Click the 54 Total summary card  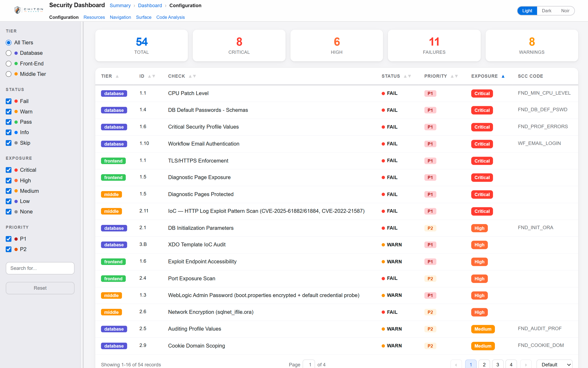[x=141, y=46]
